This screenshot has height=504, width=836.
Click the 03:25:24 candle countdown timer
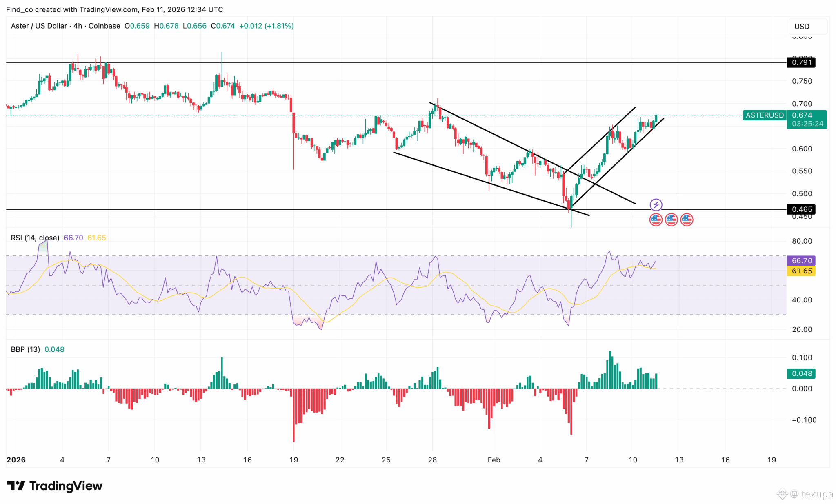coord(807,124)
